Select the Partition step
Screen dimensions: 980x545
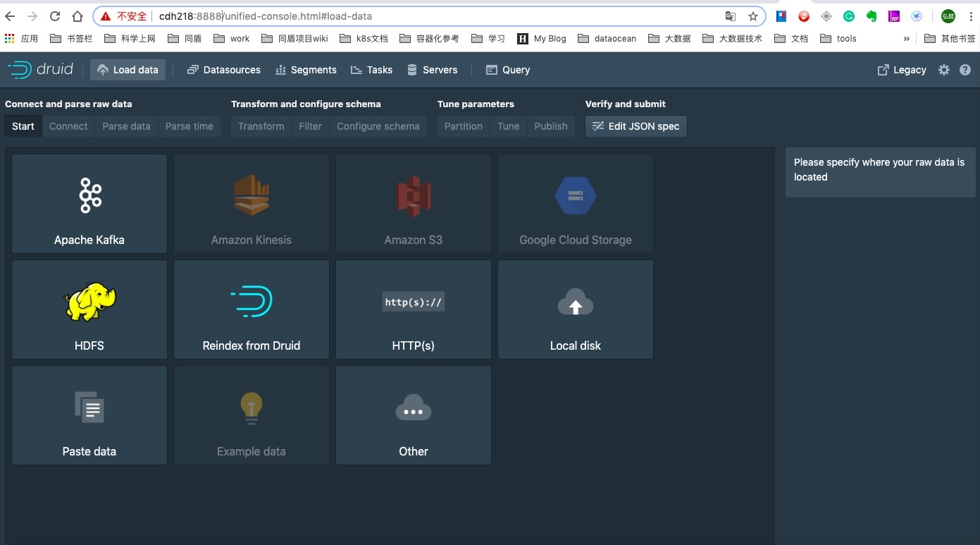click(x=464, y=126)
